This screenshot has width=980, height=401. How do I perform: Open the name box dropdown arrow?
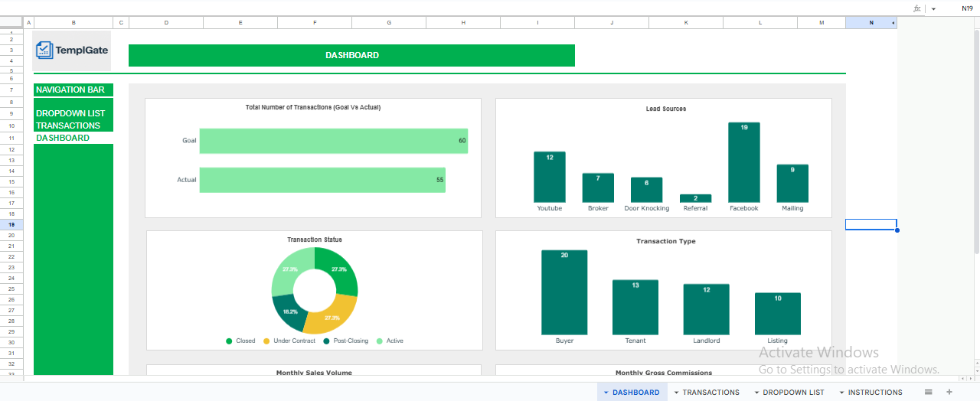tap(933, 8)
